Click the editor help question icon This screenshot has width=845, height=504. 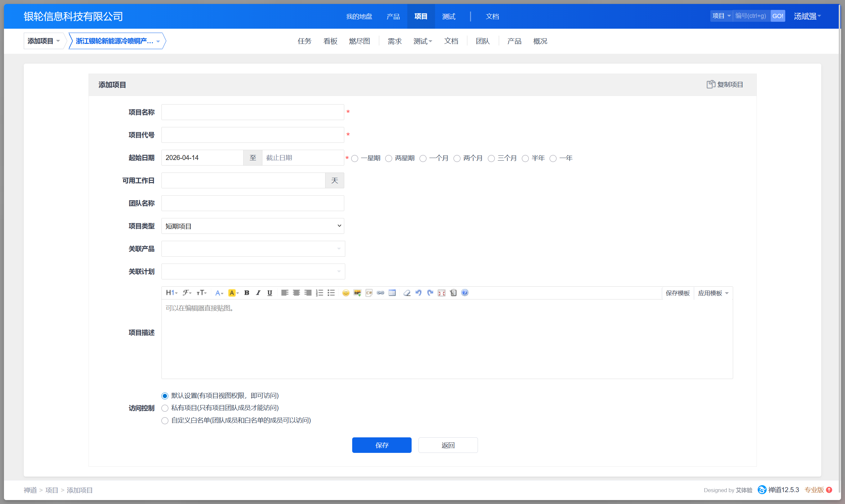(465, 293)
